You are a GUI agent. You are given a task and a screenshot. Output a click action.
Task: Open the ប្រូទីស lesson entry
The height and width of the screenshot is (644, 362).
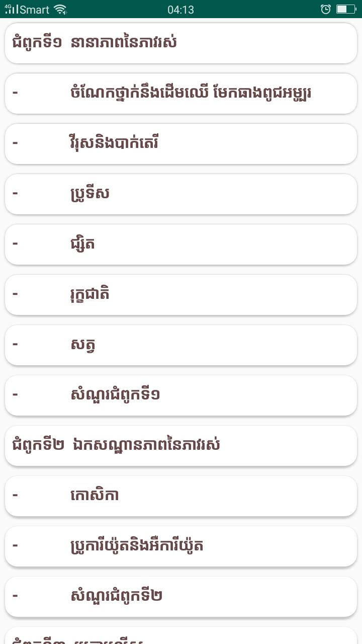tap(181, 194)
